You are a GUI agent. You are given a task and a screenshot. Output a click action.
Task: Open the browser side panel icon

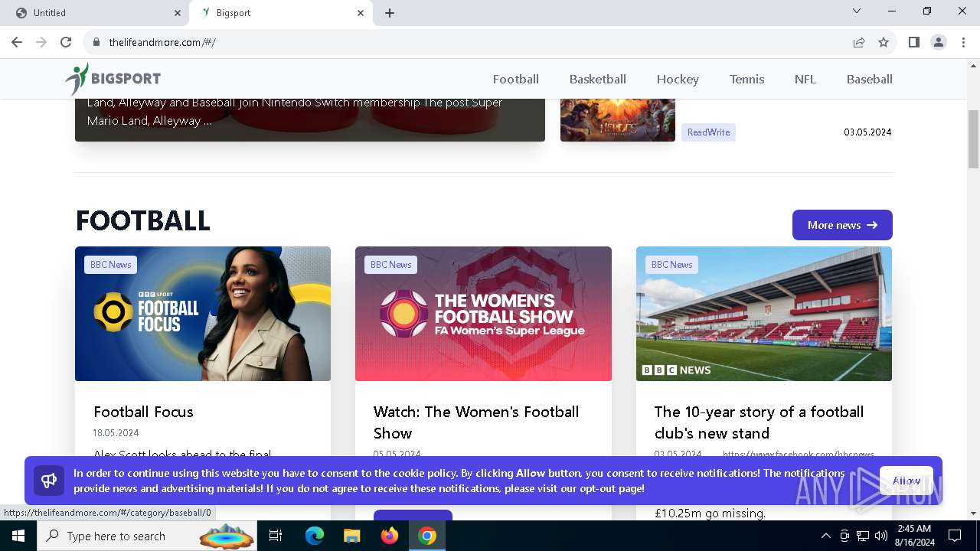pos(914,42)
